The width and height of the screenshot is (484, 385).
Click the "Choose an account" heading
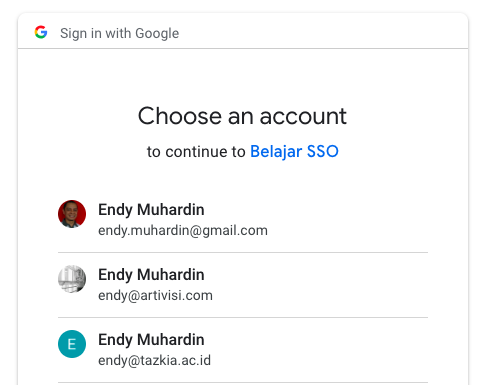[242, 116]
